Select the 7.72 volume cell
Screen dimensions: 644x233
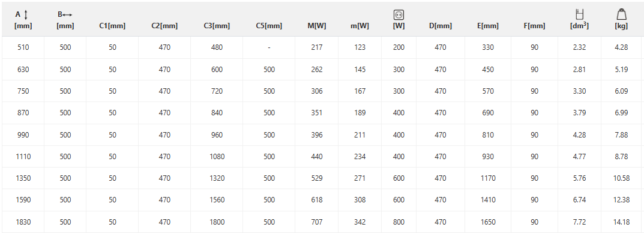(x=579, y=222)
